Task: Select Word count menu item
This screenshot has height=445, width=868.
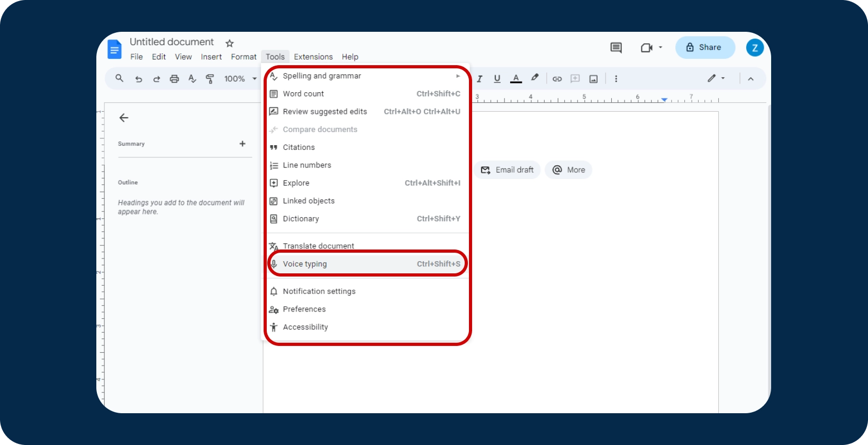Action: (366, 94)
